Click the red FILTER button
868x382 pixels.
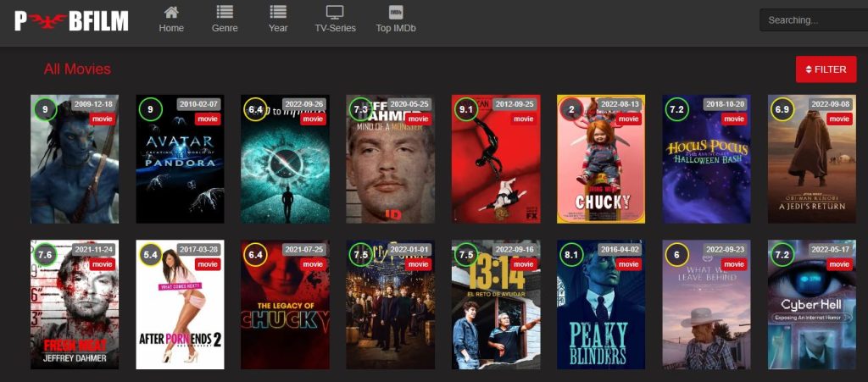click(x=826, y=69)
